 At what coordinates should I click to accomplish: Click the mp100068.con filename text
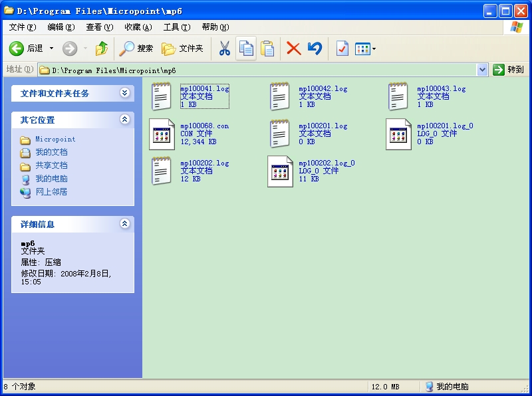point(205,126)
